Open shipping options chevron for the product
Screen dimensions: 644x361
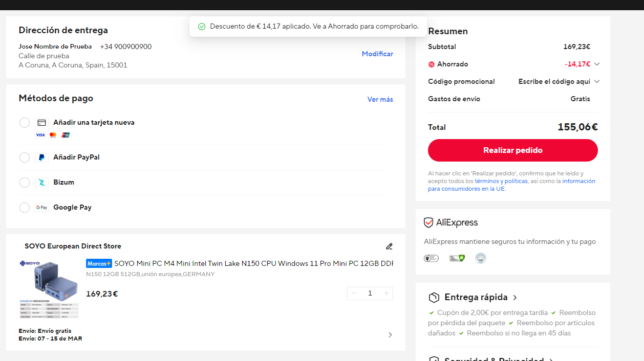pyautogui.click(x=390, y=335)
